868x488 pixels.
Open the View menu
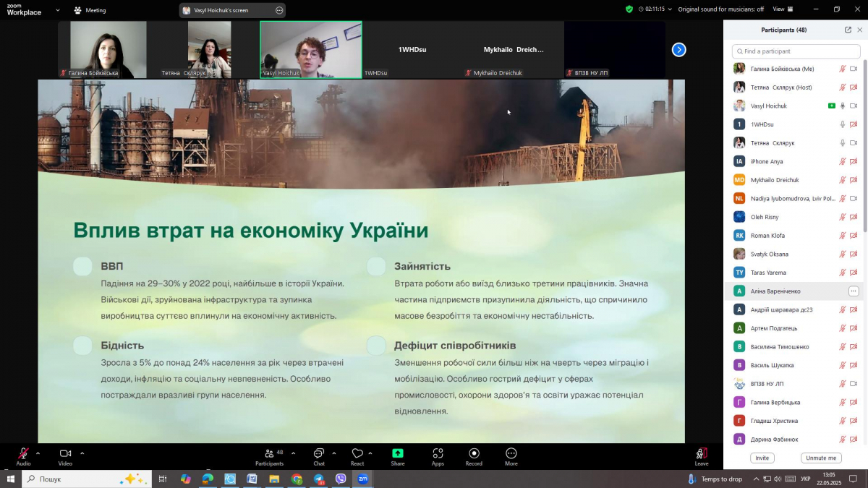[780, 9]
